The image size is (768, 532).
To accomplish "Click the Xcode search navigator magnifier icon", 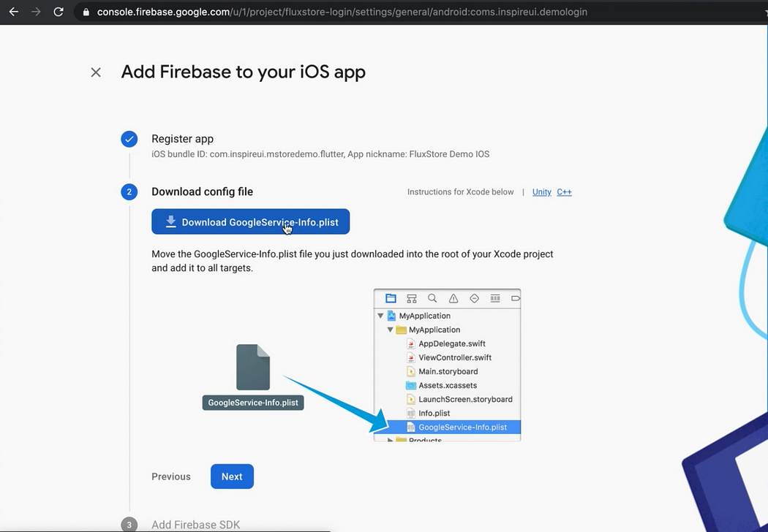I will tap(432, 298).
